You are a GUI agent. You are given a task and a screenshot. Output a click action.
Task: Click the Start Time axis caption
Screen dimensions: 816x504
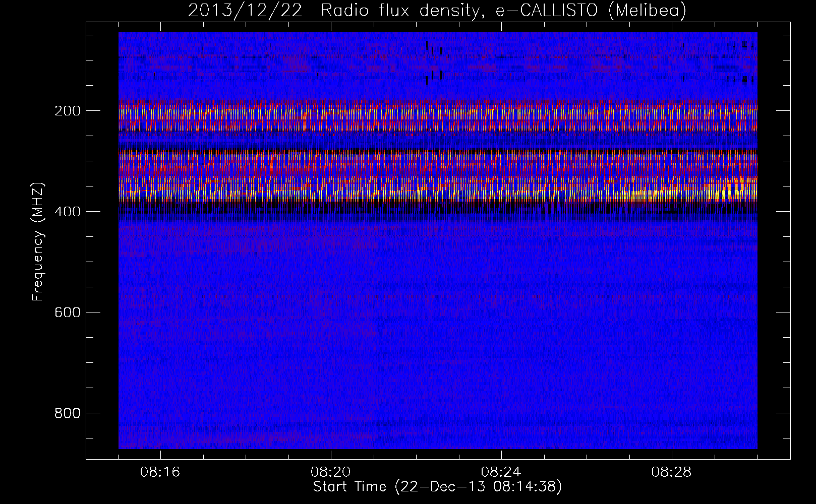click(x=437, y=487)
